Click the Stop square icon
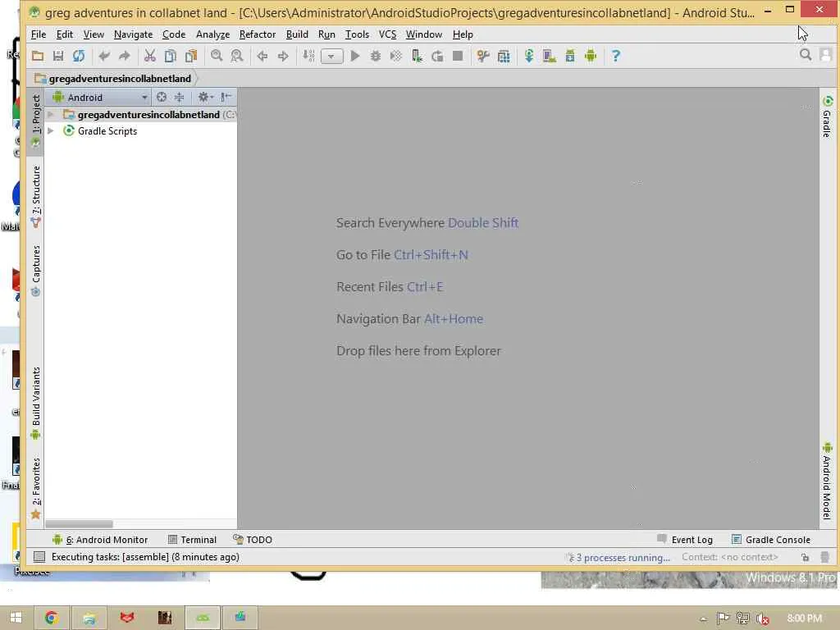Screen dimensions: 840x630 pyautogui.click(x=458, y=56)
